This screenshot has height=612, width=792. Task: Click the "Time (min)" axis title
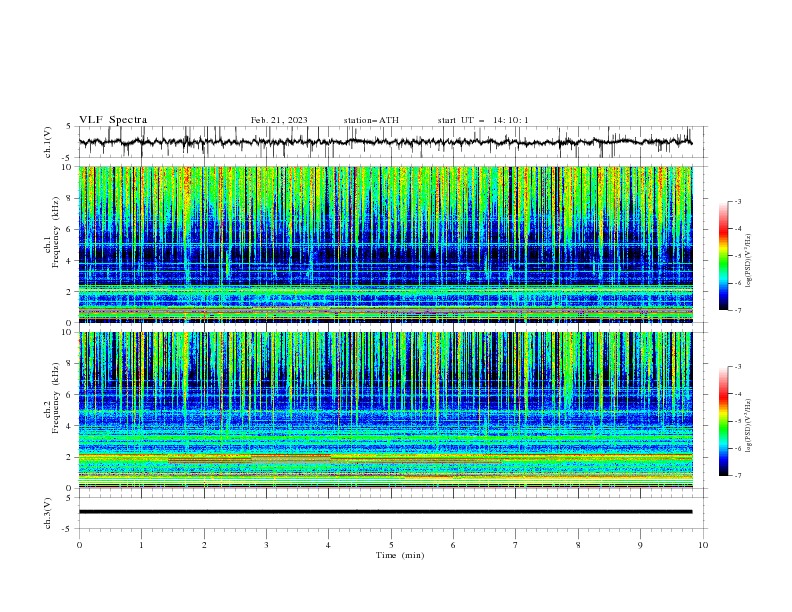400,555
